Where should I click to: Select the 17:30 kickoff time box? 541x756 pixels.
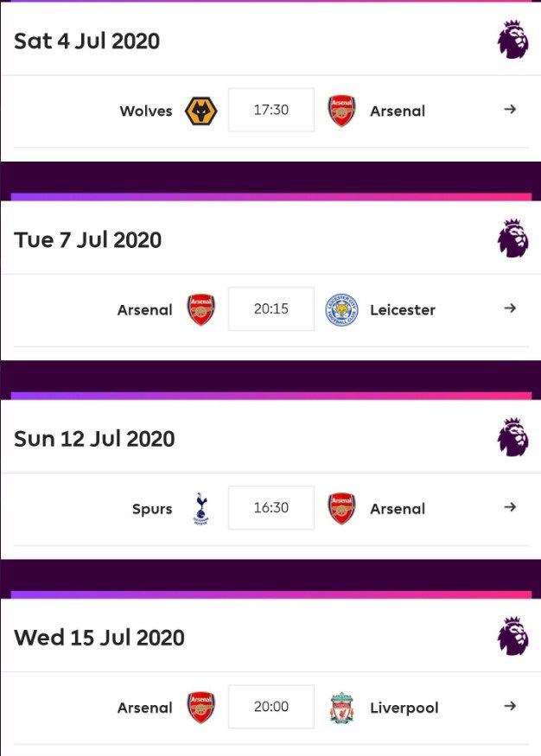click(271, 111)
